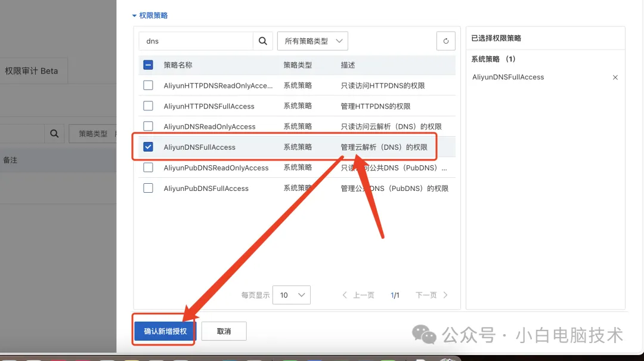Click the 取消 cancel button
Screen dimensions: 644x361
224,331
